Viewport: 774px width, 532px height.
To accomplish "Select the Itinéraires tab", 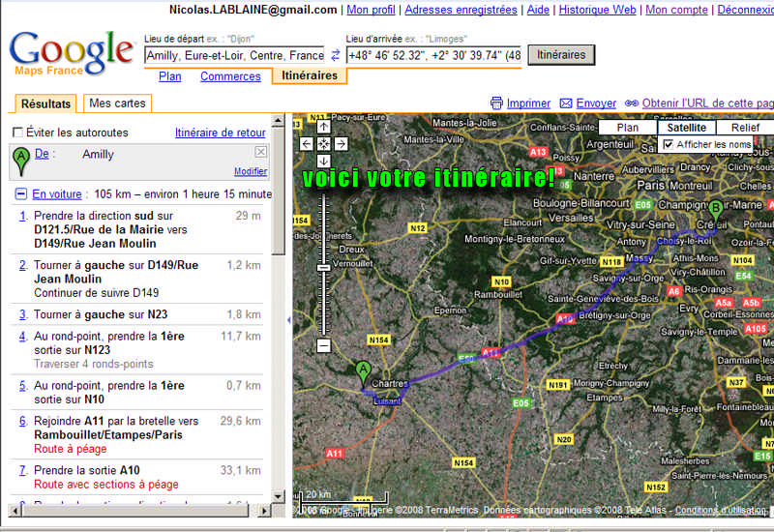I will click(x=310, y=75).
